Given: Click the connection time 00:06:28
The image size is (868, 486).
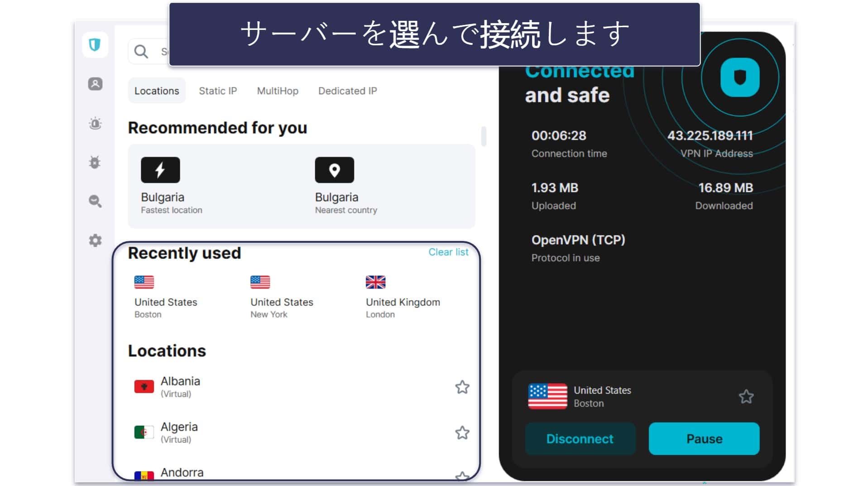Looking at the screenshot, I should point(559,135).
